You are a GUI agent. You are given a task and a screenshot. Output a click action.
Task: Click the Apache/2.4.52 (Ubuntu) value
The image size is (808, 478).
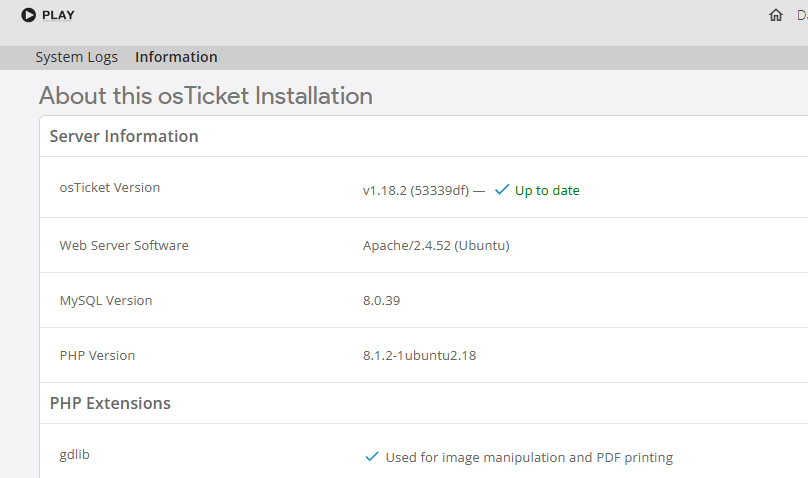coord(436,245)
